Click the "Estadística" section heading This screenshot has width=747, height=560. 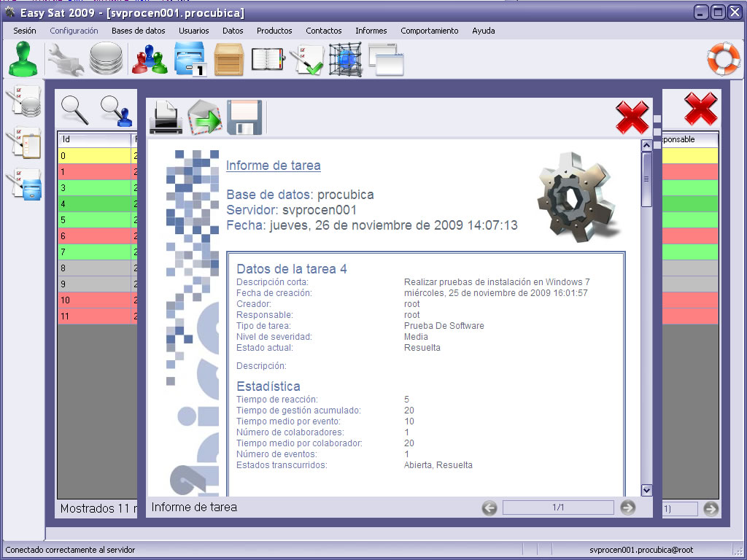[x=268, y=386]
